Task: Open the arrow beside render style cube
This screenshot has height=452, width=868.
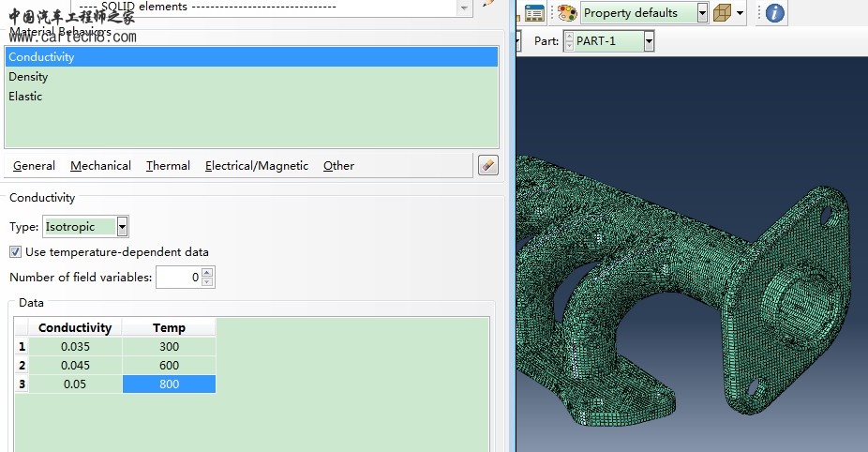Action: click(741, 13)
